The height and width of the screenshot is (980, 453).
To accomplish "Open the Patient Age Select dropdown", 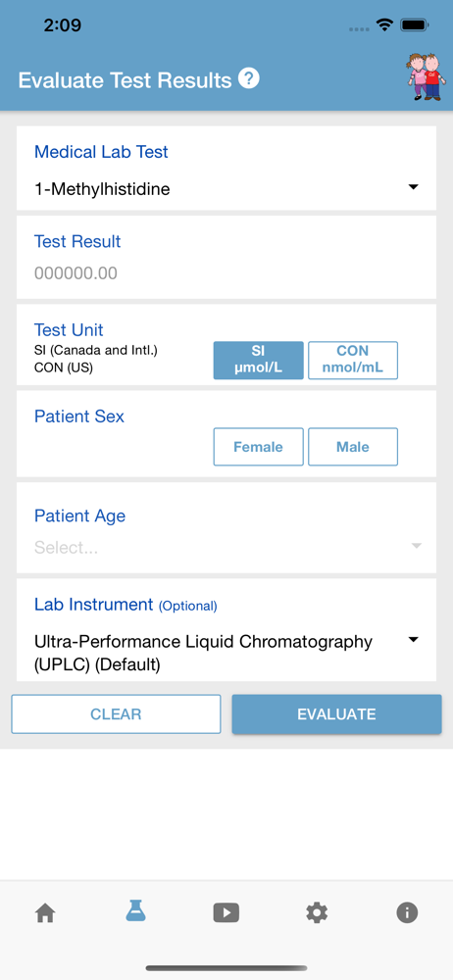I will pyautogui.click(x=226, y=548).
